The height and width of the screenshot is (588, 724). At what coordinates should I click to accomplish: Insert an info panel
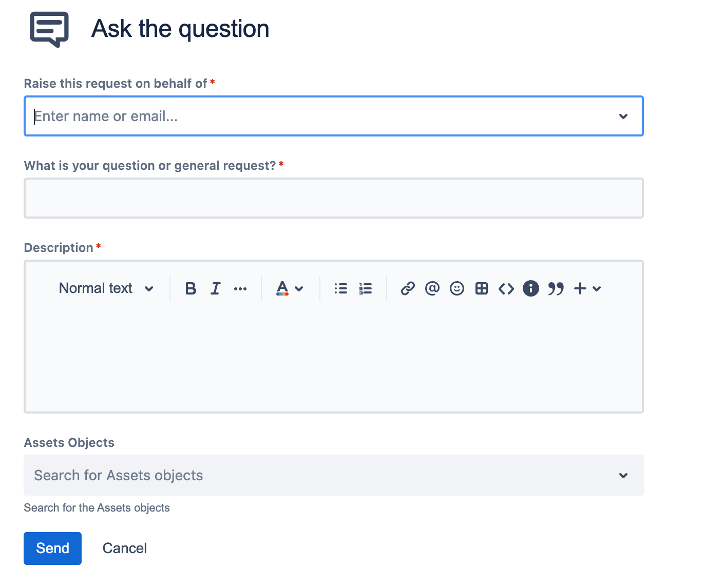pyautogui.click(x=531, y=288)
